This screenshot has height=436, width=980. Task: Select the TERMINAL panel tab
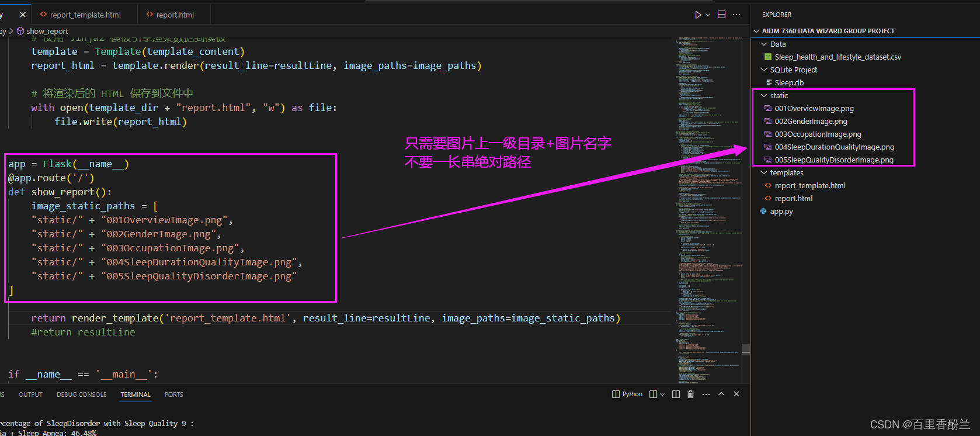[135, 395]
